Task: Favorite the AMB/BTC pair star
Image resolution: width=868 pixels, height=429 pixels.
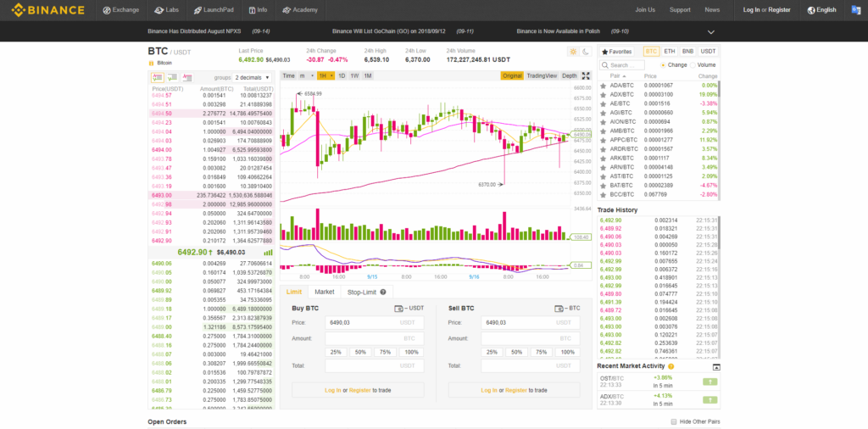Action: tap(603, 131)
